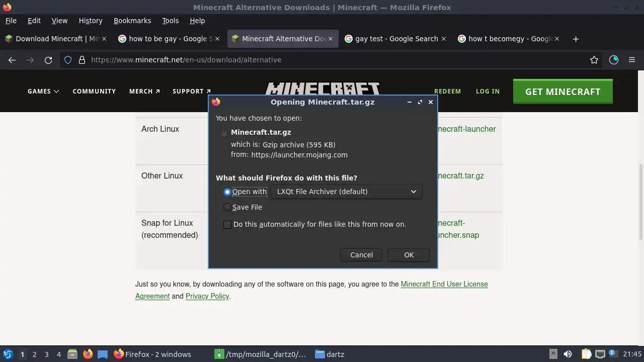
Task: Click the panel clock showing 21:45
Action: point(632,354)
